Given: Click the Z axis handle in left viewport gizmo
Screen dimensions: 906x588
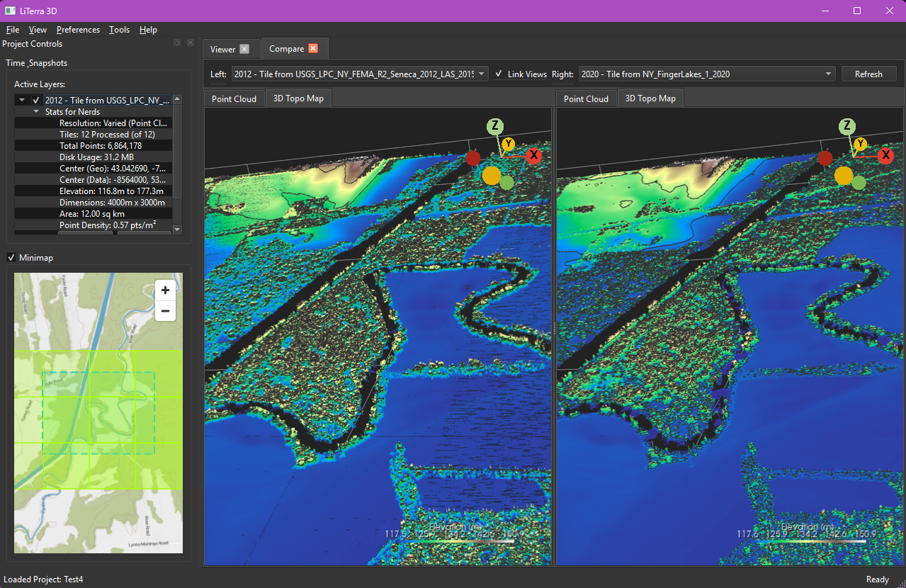Looking at the screenshot, I should [x=495, y=125].
